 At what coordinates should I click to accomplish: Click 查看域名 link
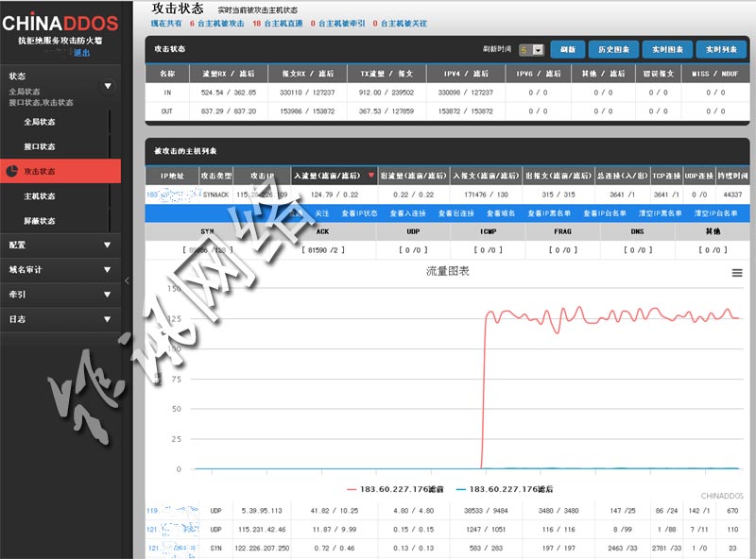tap(501, 213)
